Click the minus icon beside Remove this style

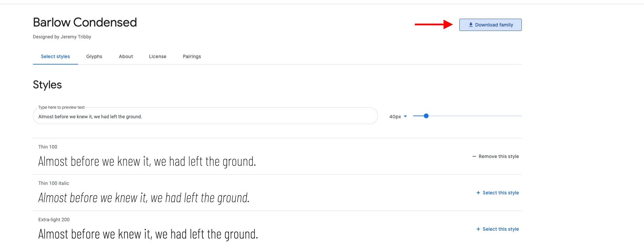click(x=474, y=156)
